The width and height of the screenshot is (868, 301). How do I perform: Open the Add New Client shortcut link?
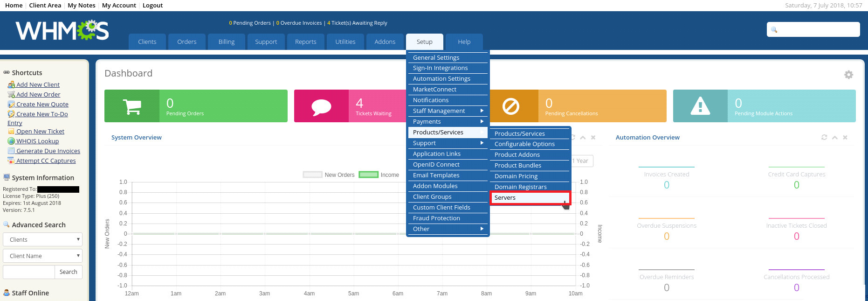[x=38, y=84]
